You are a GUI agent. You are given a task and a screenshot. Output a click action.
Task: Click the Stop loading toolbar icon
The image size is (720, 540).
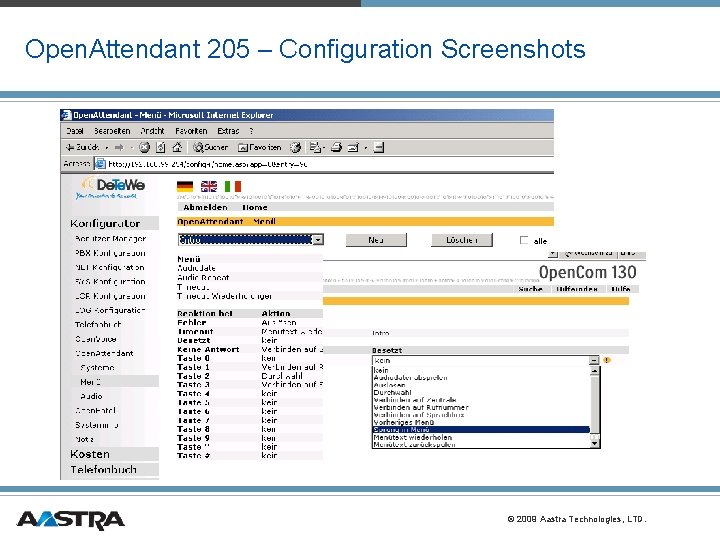[145, 147]
